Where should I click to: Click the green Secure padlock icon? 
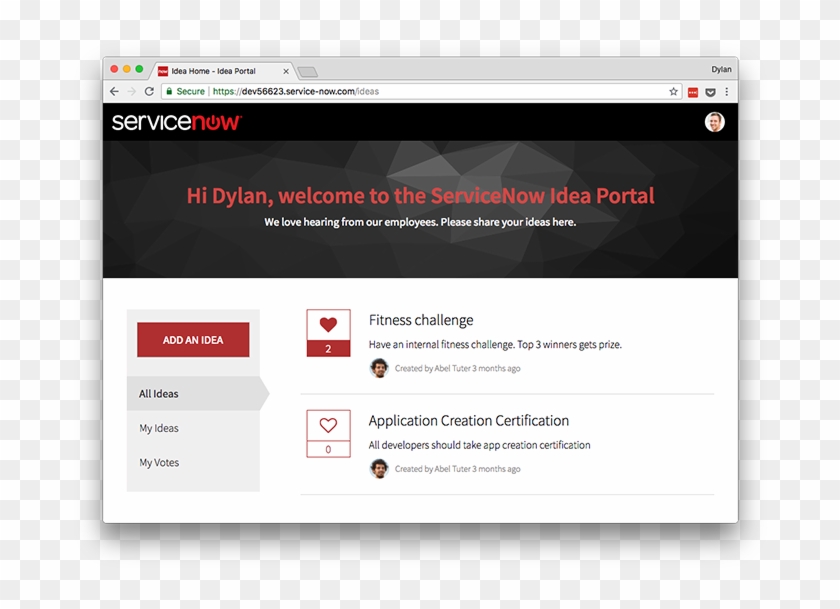169,92
